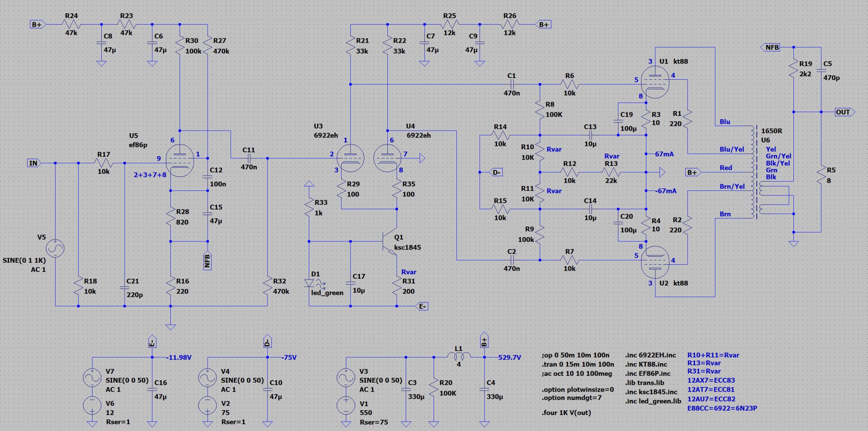The height and width of the screenshot is (431, 868).
Task: Click the E88CC=6922=6N23P comment text
Action: 722,408
